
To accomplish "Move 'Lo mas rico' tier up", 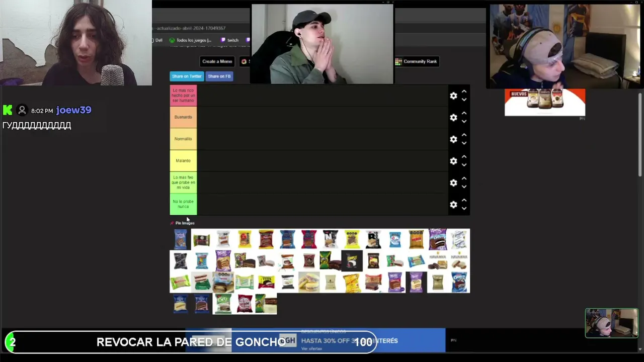I will click(464, 92).
